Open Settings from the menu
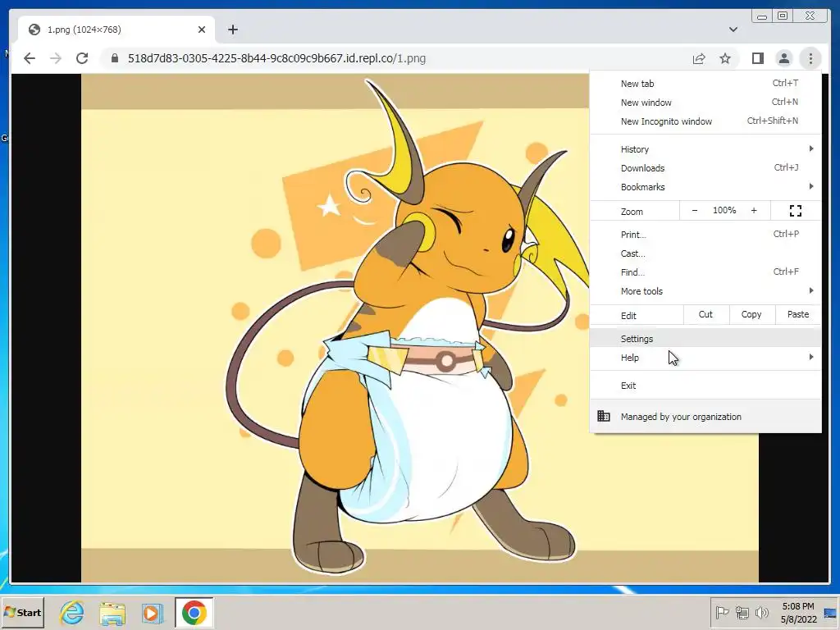 click(x=705, y=339)
